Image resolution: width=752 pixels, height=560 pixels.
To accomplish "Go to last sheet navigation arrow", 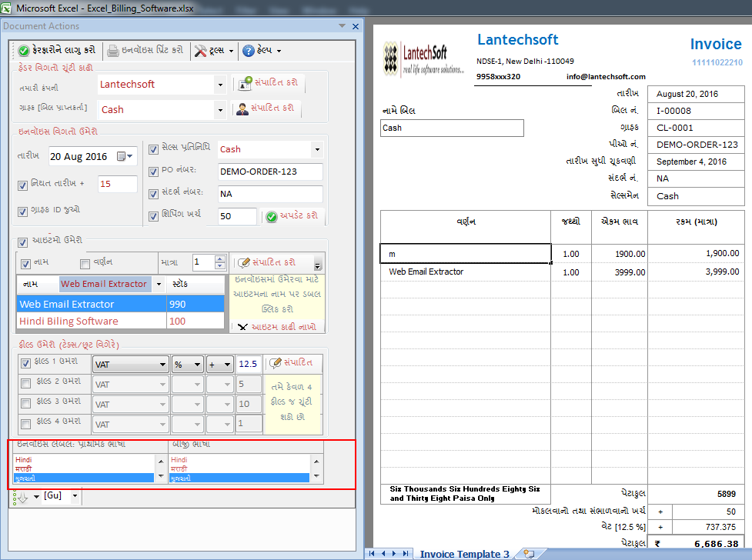I will tap(406, 554).
